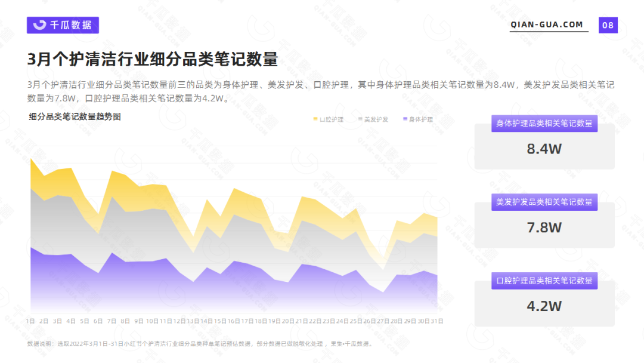
Task: Select the gray 美发护发 legend swatch
Action: pos(360,119)
